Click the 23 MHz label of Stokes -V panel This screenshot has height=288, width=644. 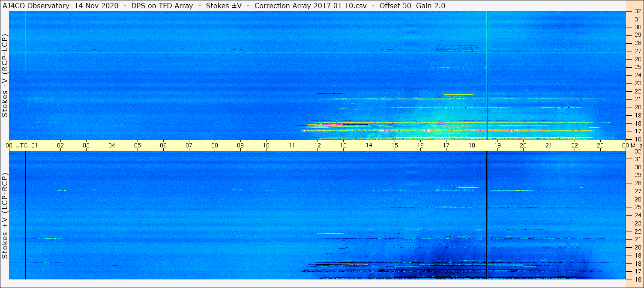tap(637, 83)
